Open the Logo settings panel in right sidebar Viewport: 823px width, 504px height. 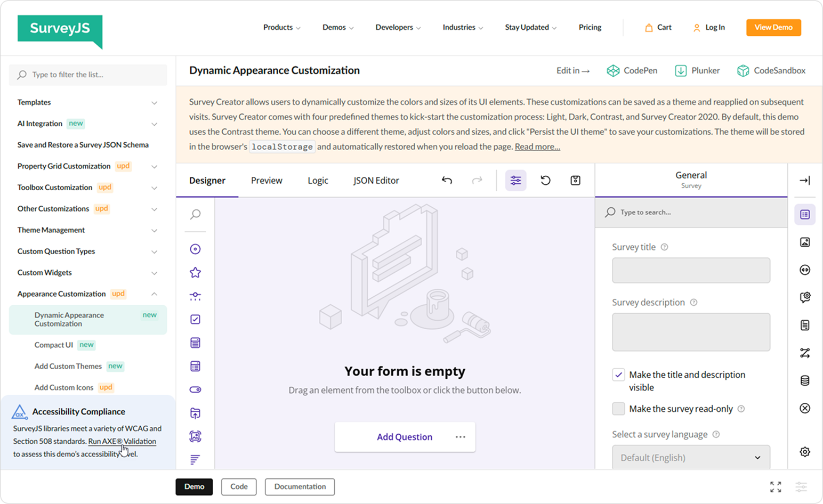(x=805, y=241)
